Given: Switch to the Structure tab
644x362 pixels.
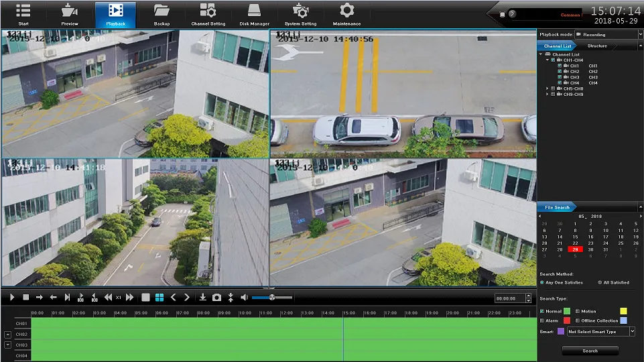Looking at the screenshot, I should (597, 46).
